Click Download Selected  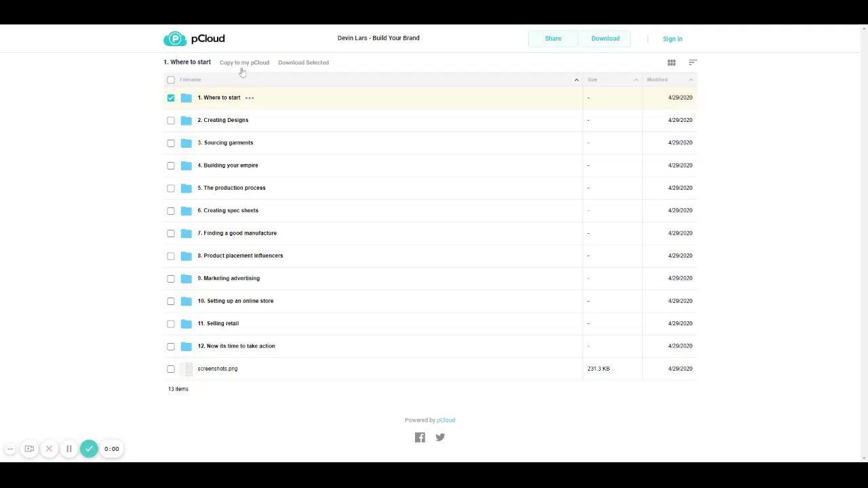(x=303, y=62)
